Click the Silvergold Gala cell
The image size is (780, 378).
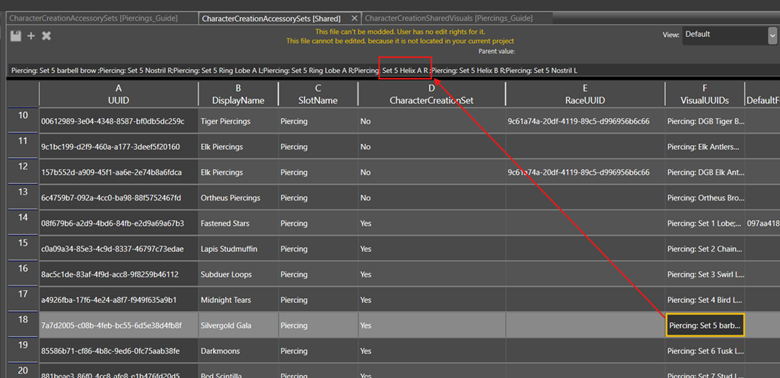(x=238, y=326)
